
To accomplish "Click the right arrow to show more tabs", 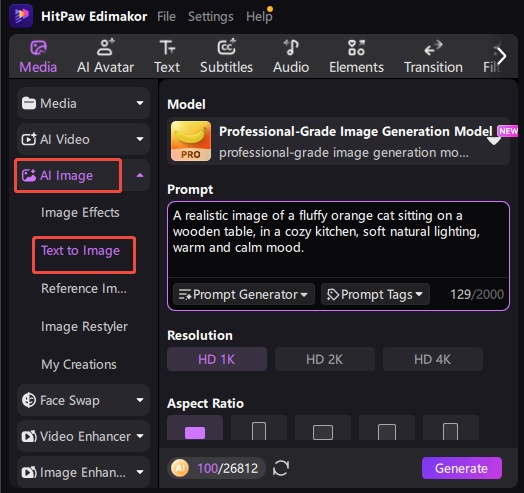I will [x=501, y=56].
